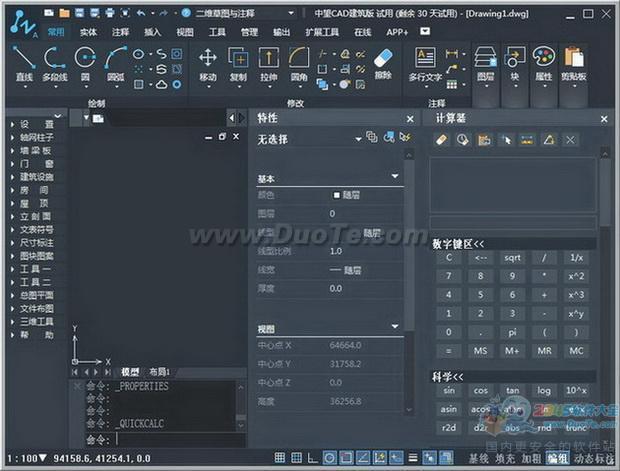Toggle 动态标注 in the status bar

[x=595, y=459]
